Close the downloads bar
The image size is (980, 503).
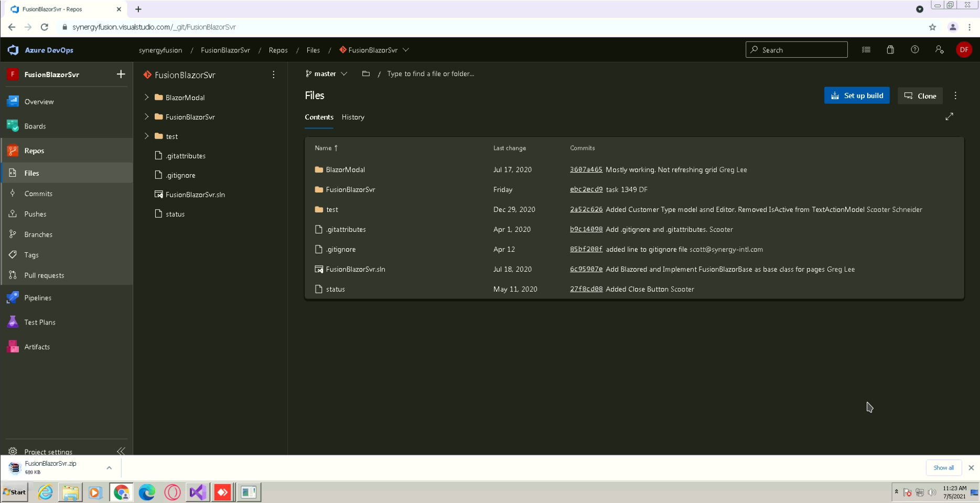(x=971, y=468)
